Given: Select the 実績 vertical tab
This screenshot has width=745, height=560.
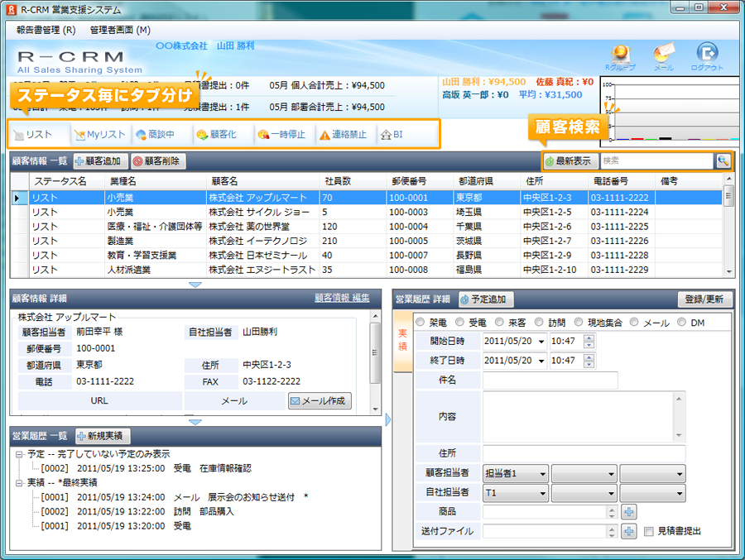Looking at the screenshot, I should [x=402, y=340].
